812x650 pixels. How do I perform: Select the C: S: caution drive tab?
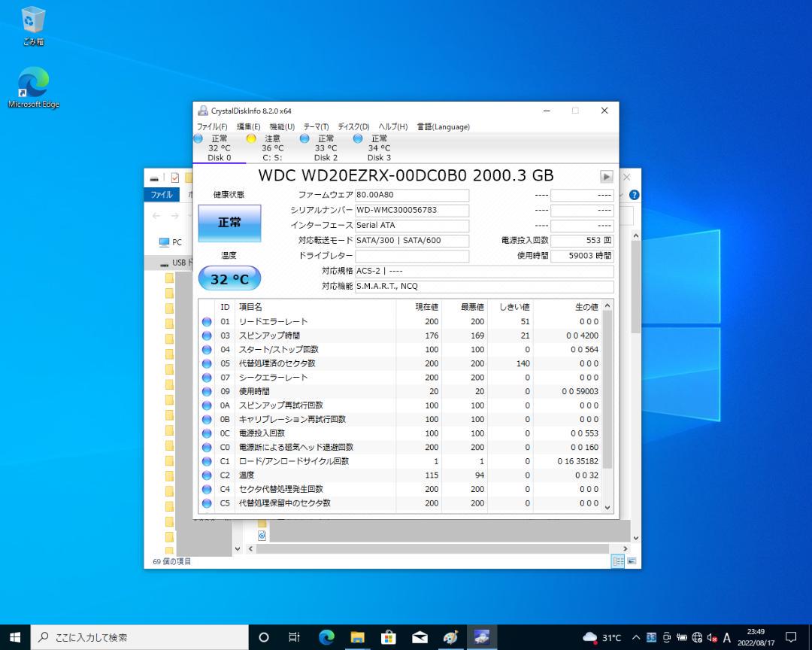coord(272,148)
